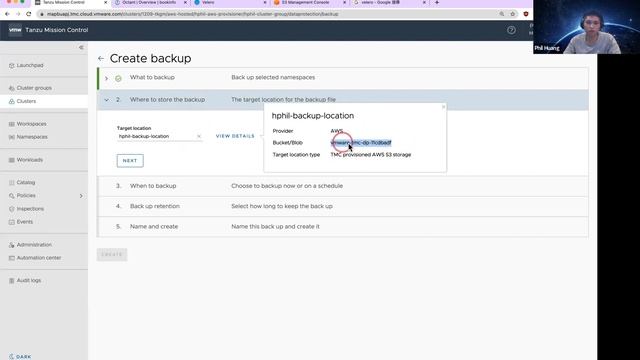
Task: Bookmark this page with star icon
Action: (513, 14)
